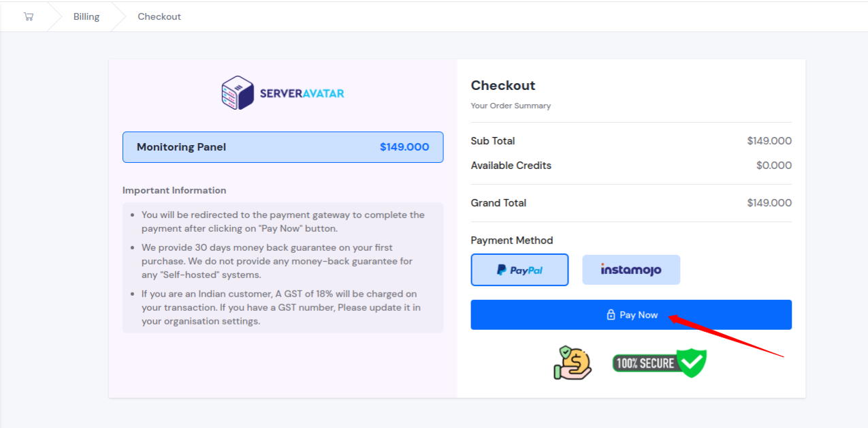Click the PayPal P logo

click(x=502, y=270)
